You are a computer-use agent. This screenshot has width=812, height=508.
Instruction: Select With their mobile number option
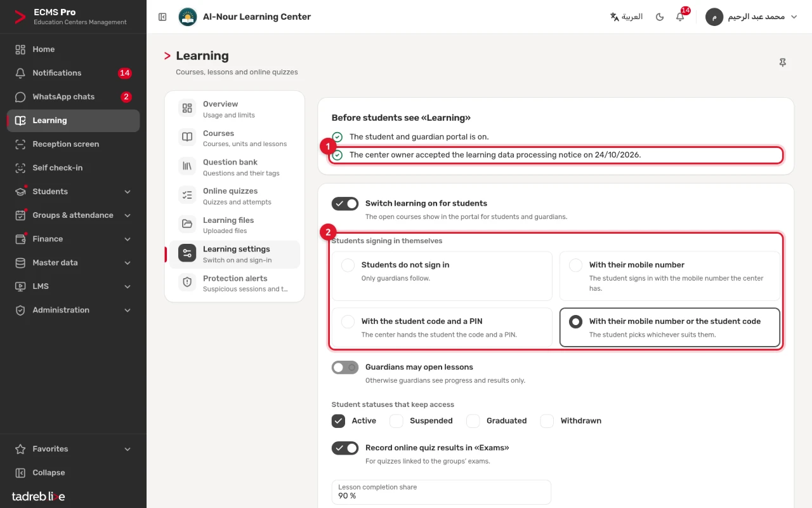pyautogui.click(x=670, y=276)
